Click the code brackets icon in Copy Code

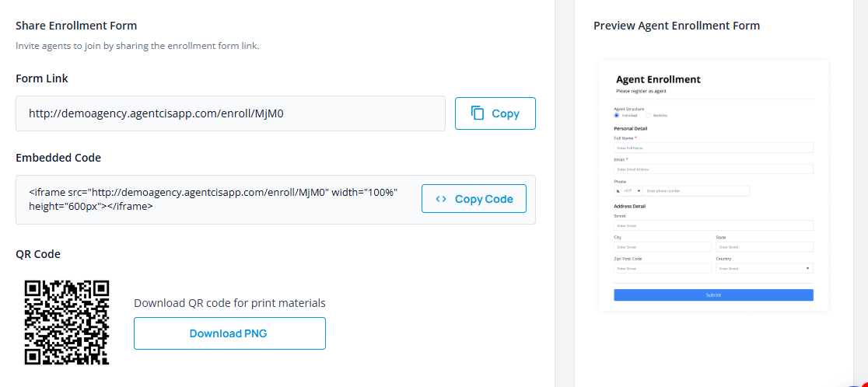click(441, 199)
